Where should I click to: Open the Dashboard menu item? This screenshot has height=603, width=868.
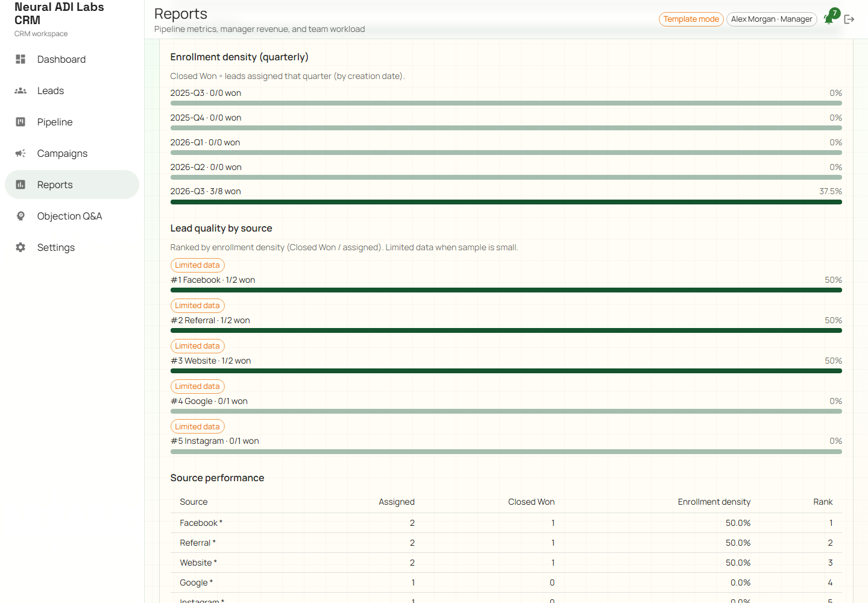pos(72,59)
